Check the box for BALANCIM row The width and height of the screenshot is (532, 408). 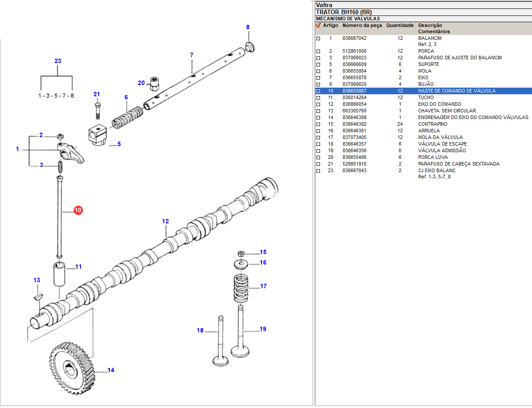tap(318, 38)
